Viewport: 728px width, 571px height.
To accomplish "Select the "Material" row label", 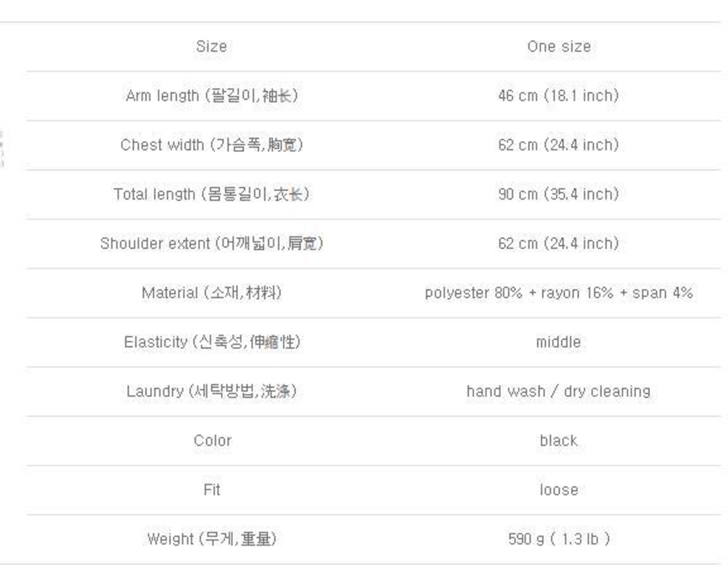I will pyautogui.click(x=212, y=293).
